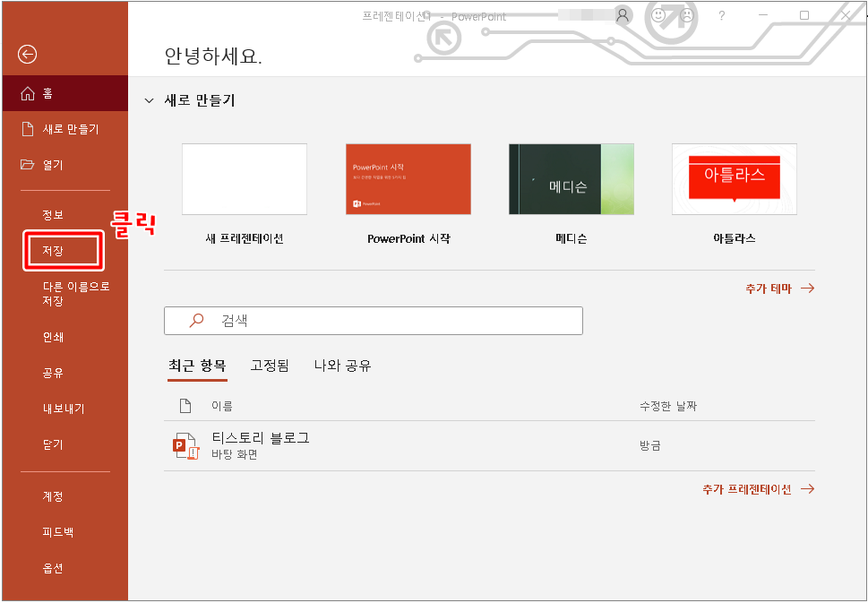Image resolution: width=868 pixels, height=603 pixels.
Task: Select the 메디슨 theme thumbnail
Action: [x=572, y=179]
